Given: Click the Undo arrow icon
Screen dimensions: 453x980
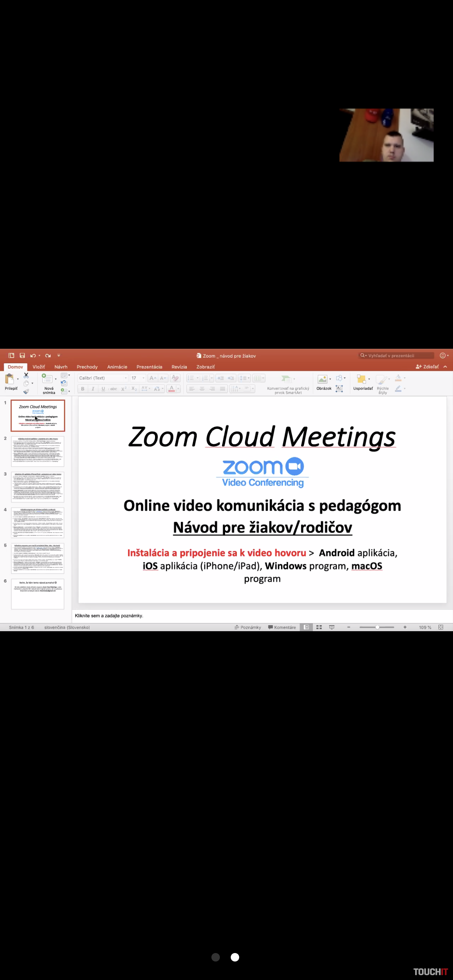Looking at the screenshot, I should pos(33,356).
